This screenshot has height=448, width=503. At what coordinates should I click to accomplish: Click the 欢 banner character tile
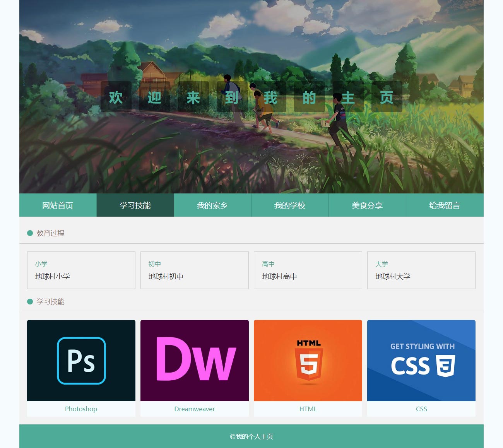coord(116,97)
